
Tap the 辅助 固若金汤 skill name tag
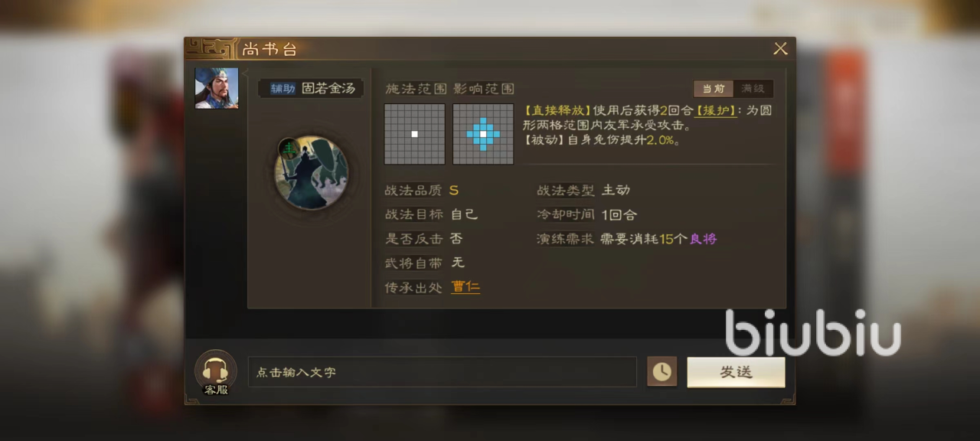[311, 88]
